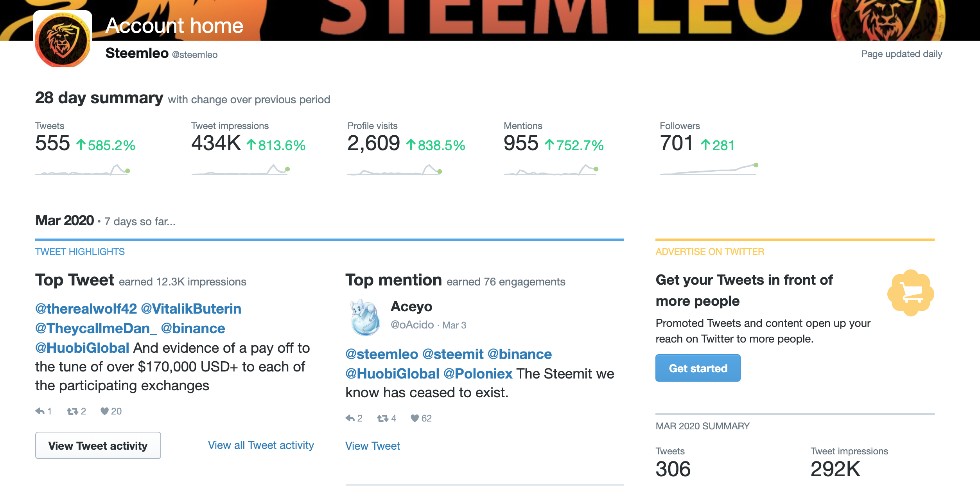Select the TWEET HIGHLIGHTS section heading

80,251
